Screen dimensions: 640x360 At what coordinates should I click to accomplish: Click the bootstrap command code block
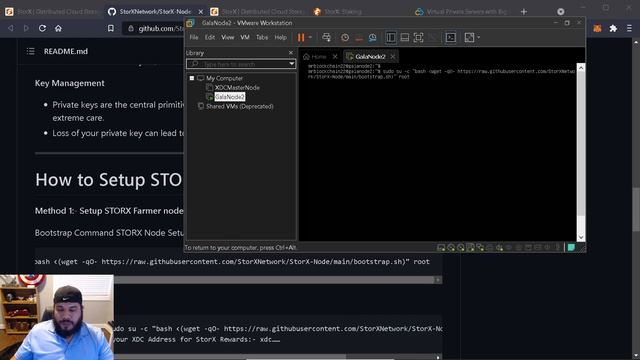click(238, 262)
